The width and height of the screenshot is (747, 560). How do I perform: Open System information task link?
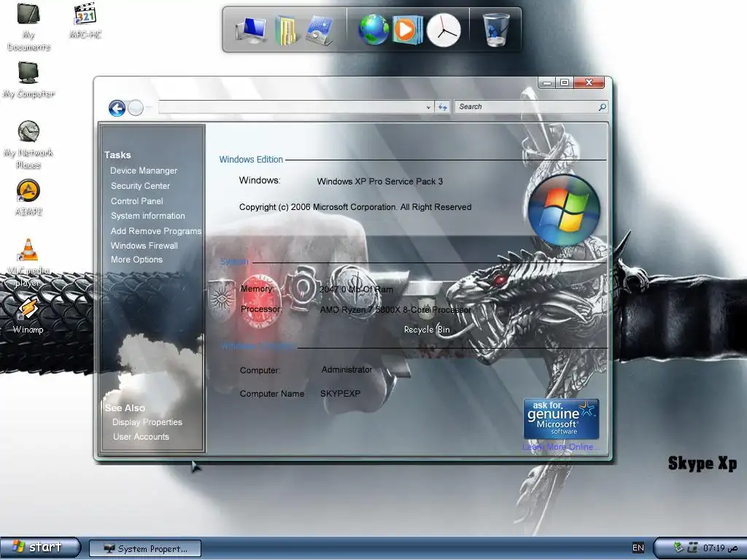pyautogui.click(x=147, y=216)
